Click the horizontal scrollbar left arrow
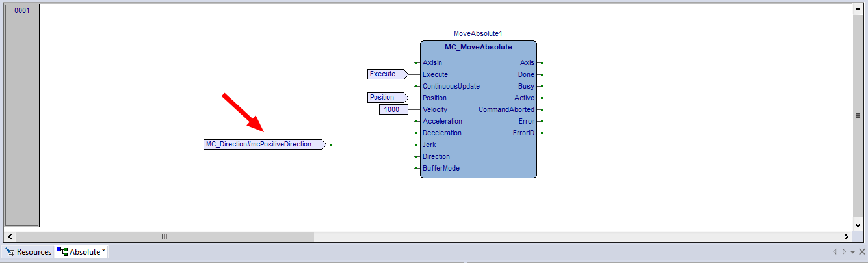The height and width of the screenshot is (263, 868). point(9,237)
